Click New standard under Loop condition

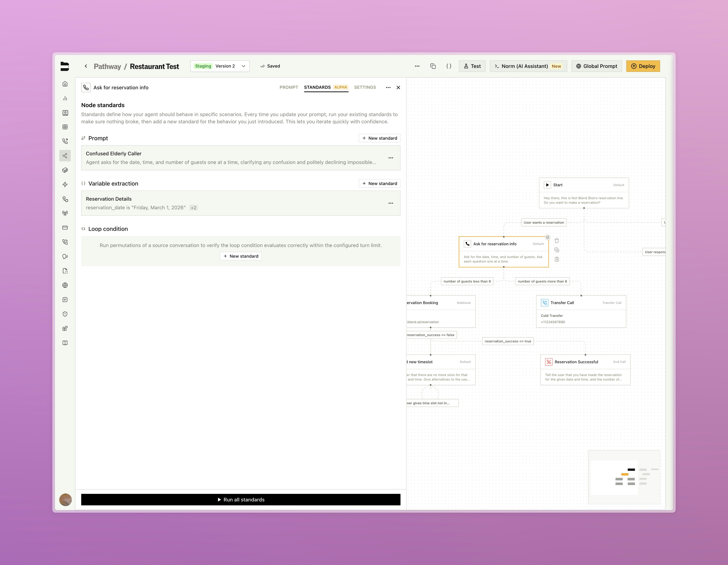tap(241, 256)
